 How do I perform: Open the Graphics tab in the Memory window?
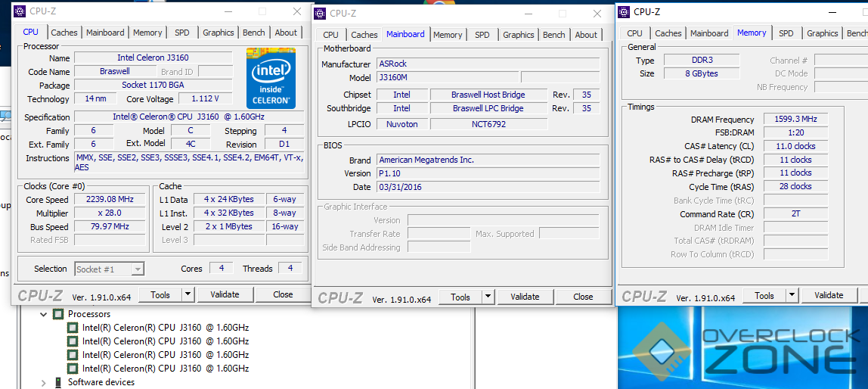822,33
